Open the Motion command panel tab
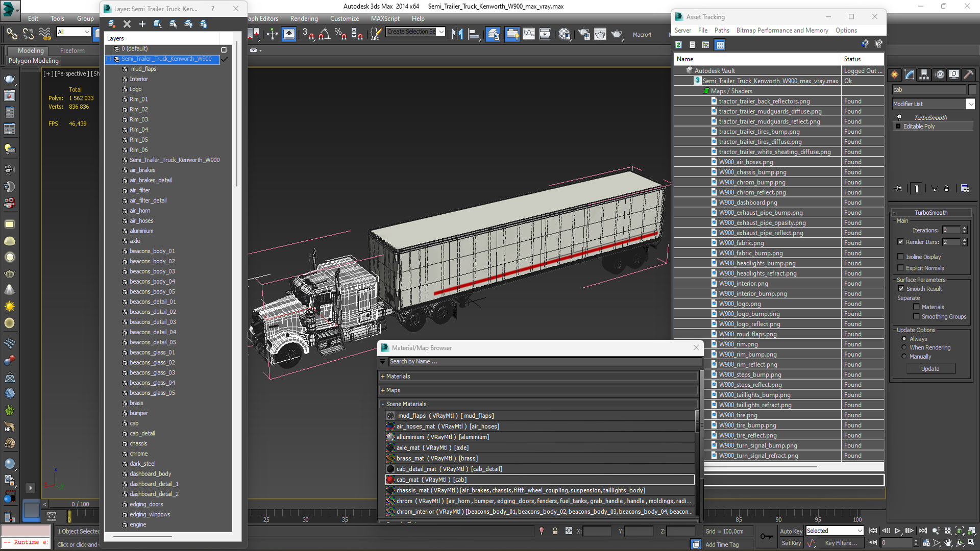 point(940,74)
